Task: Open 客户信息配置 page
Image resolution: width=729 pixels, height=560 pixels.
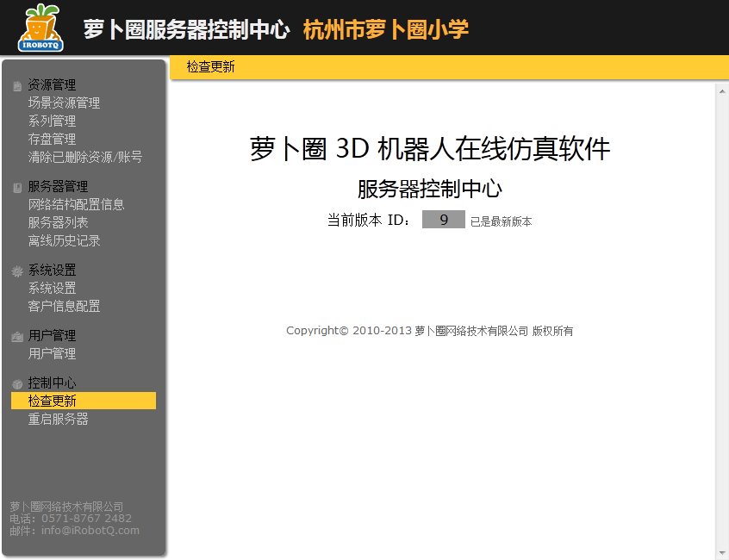Action: 64,306
